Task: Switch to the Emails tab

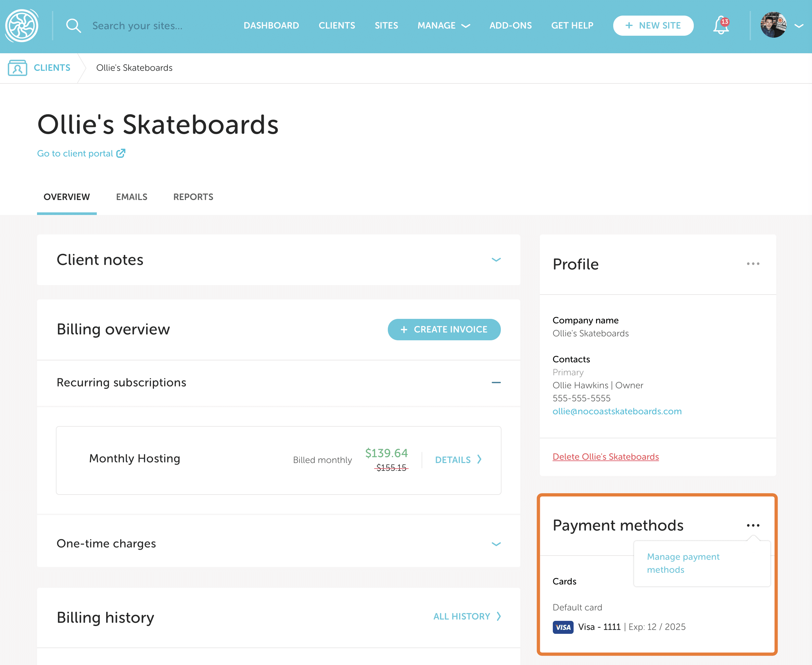Action: click(x=132, y=197)
